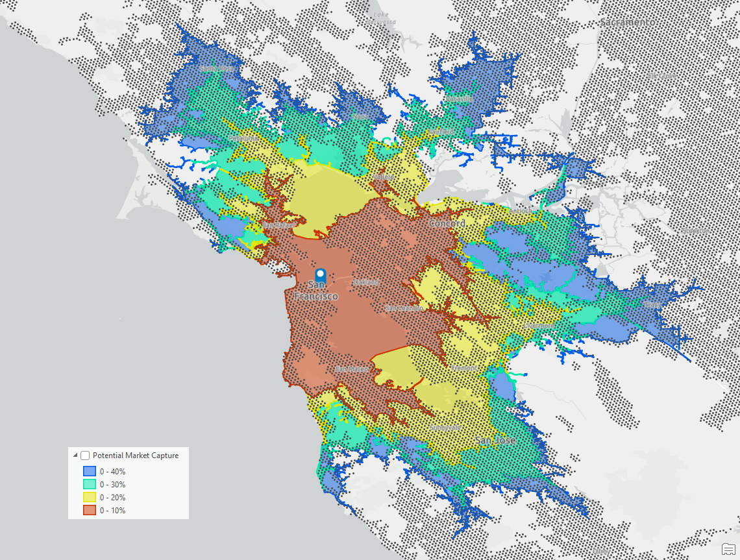740x560 pixels.
Task: Click the Concord map label
Action: coord(447,223)
